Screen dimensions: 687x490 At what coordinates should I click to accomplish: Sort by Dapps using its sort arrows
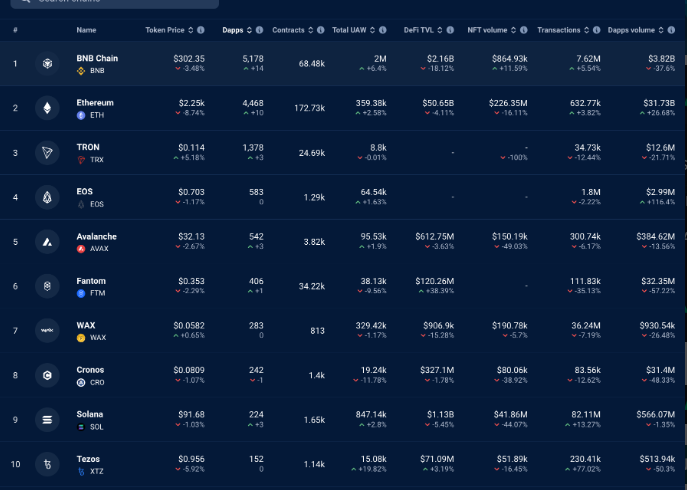coord(249,30)
